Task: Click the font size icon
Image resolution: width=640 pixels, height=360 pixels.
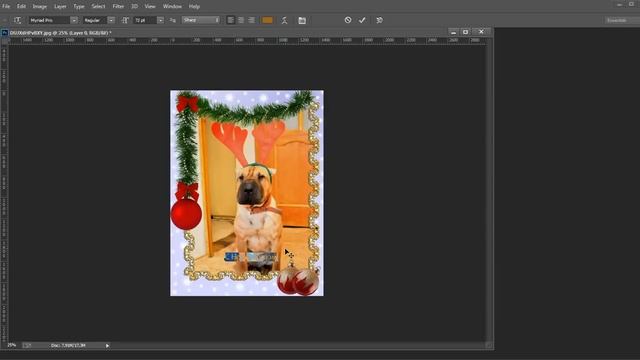Action: (x=125, y=20)
